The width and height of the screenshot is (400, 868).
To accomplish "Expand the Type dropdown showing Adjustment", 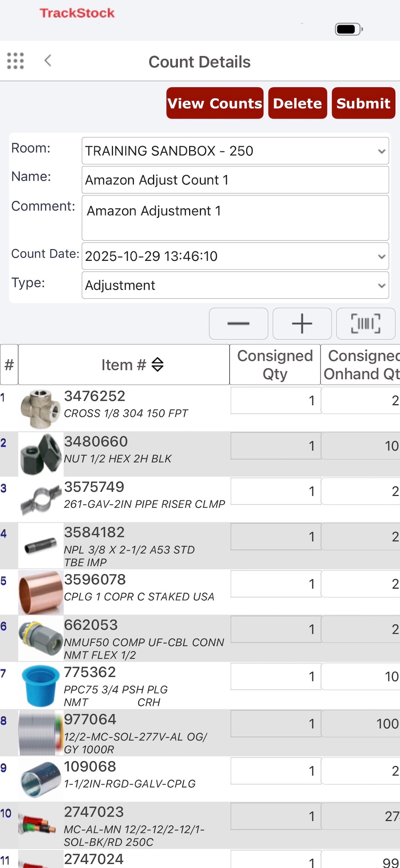I will tap(235, 285).
